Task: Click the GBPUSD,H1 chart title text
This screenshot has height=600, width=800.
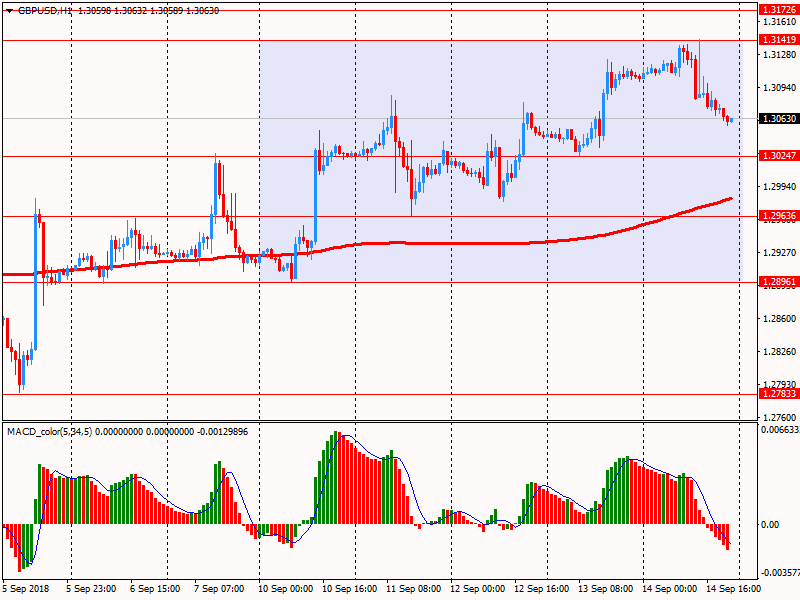Action: (45, 11)
